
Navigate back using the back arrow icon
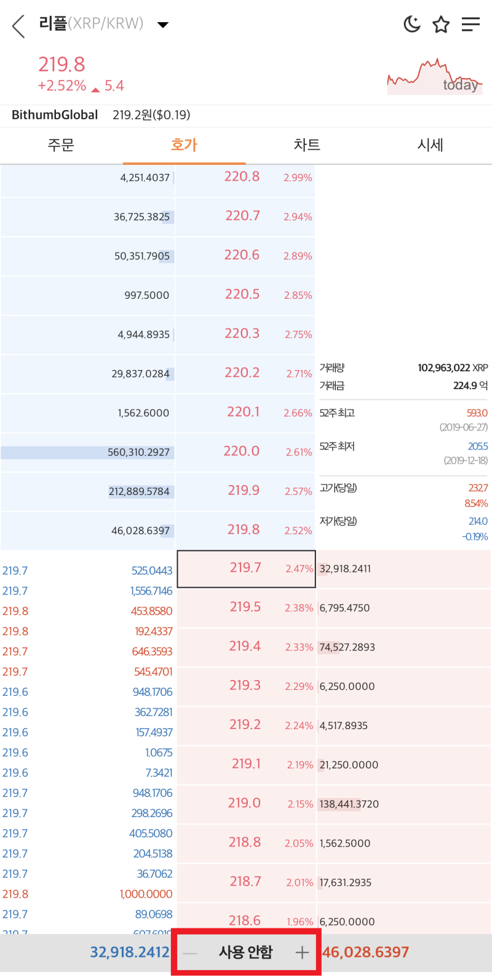17,26
